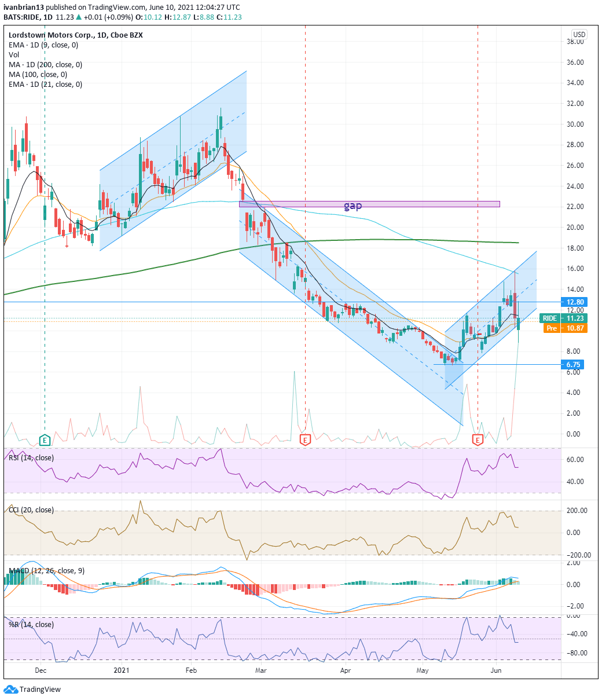The height and width of the screenshot is (700, 602).
Task: Click the red earnings E marker in mid-March
Action: click(305, 440)
